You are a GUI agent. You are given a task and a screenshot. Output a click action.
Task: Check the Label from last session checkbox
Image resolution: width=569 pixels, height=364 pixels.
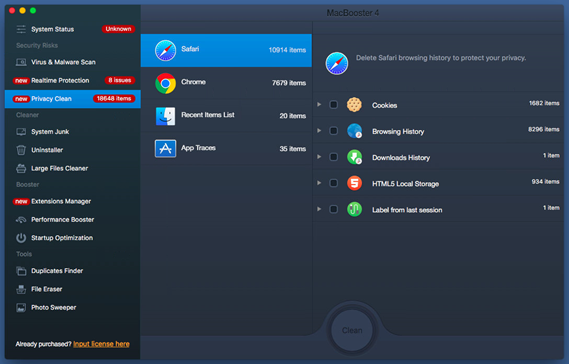pyautogui.click(x=333, y=209)
